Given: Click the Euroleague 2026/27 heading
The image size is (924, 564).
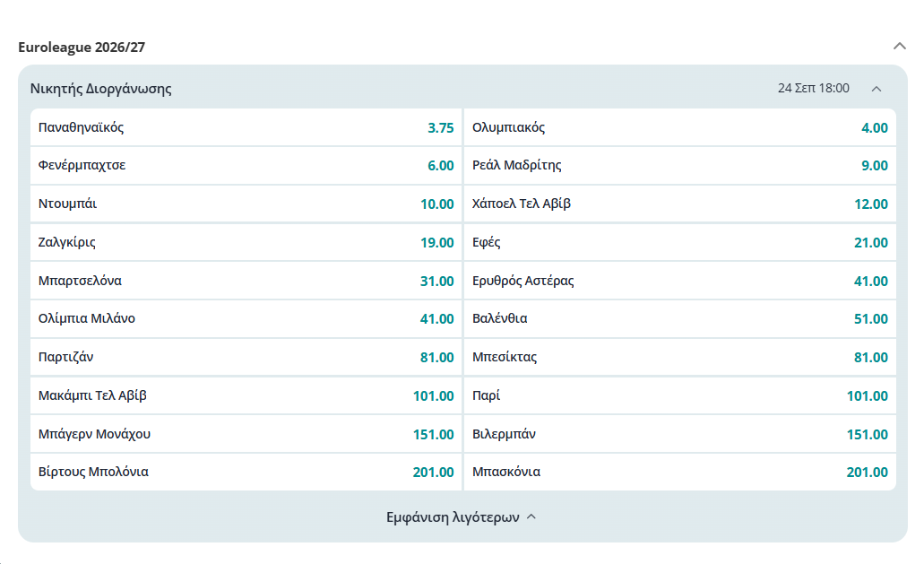Looking at the screenshot, I should (x=82, y=48).
